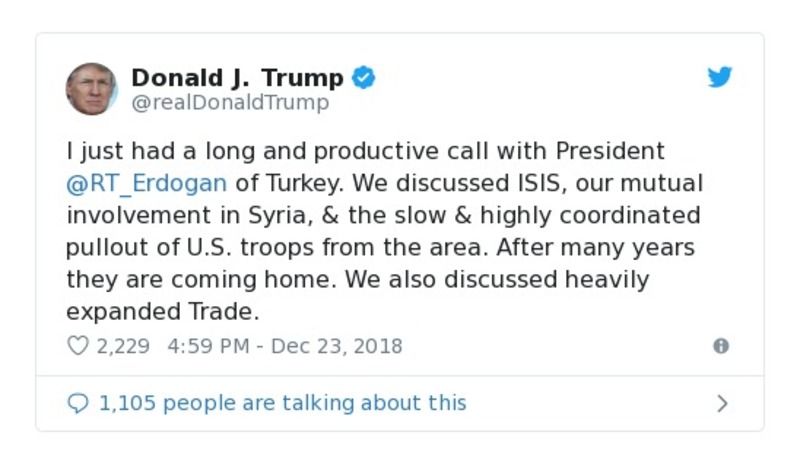This screenshot has height=467, width=800.
Task: Expand the conversation with the right chevron
Action: [x=723, y=404]
